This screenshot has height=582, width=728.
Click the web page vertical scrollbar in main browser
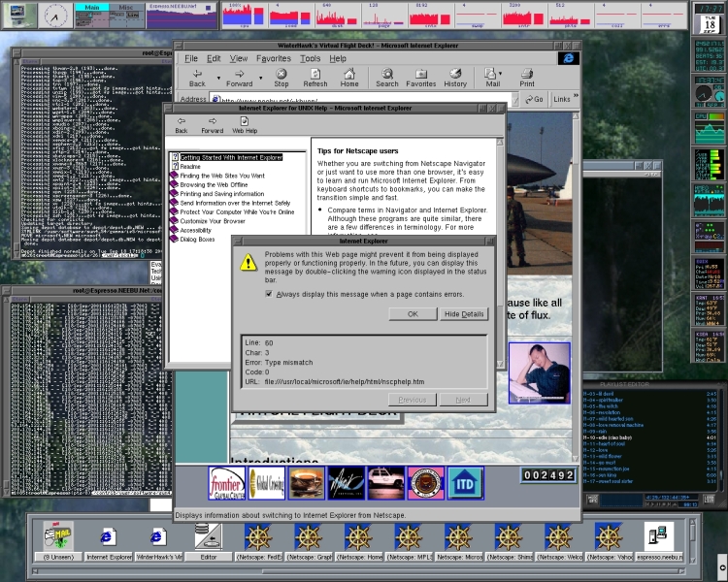(577, 288)
